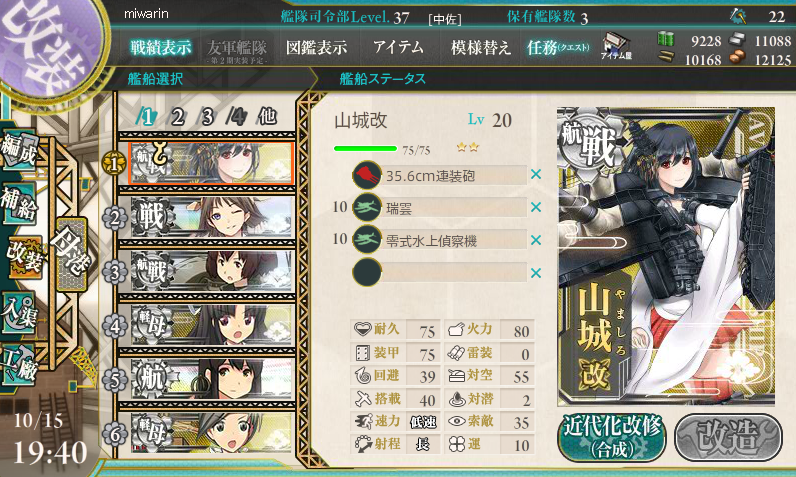
Task: Remove 瑞雲 using its X mark
Action: pos(536,207)
